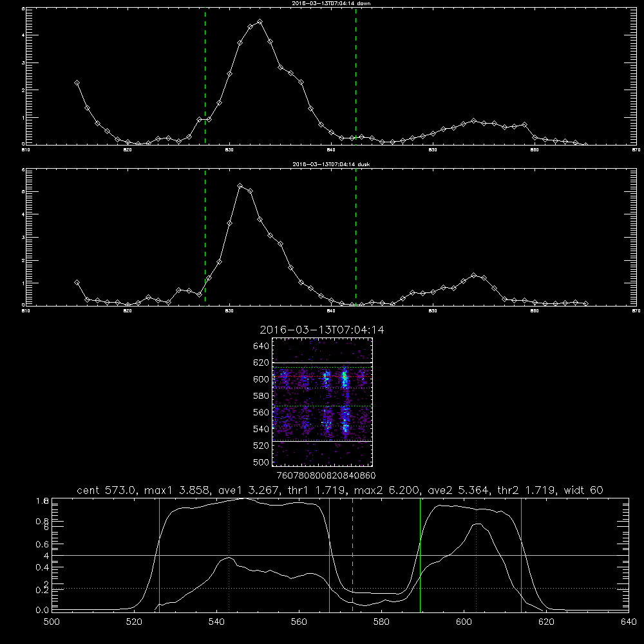
Task: Click the '0.6' y-axis label of bottom plot
Action: 43,544
